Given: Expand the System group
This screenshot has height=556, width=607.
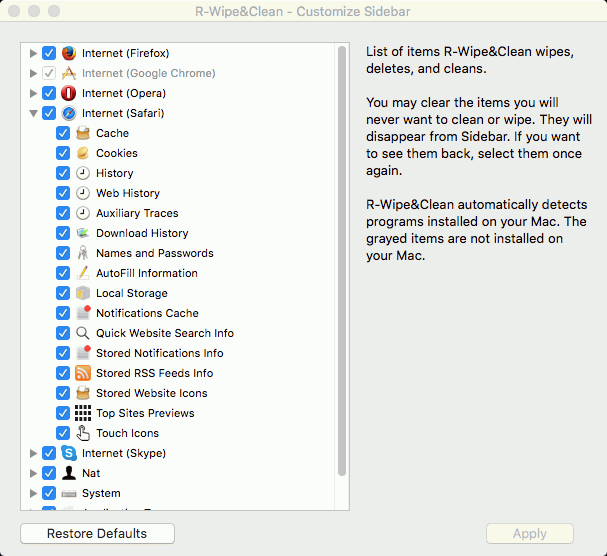Looking at the screenshot, I should coord(33,493).
